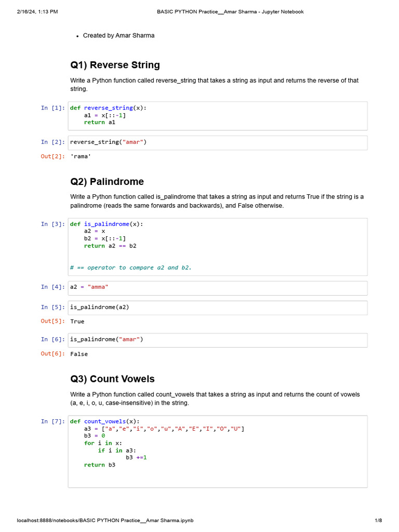
Task: Click the Out[2] prompt label
Action: (x=53, y=156)
